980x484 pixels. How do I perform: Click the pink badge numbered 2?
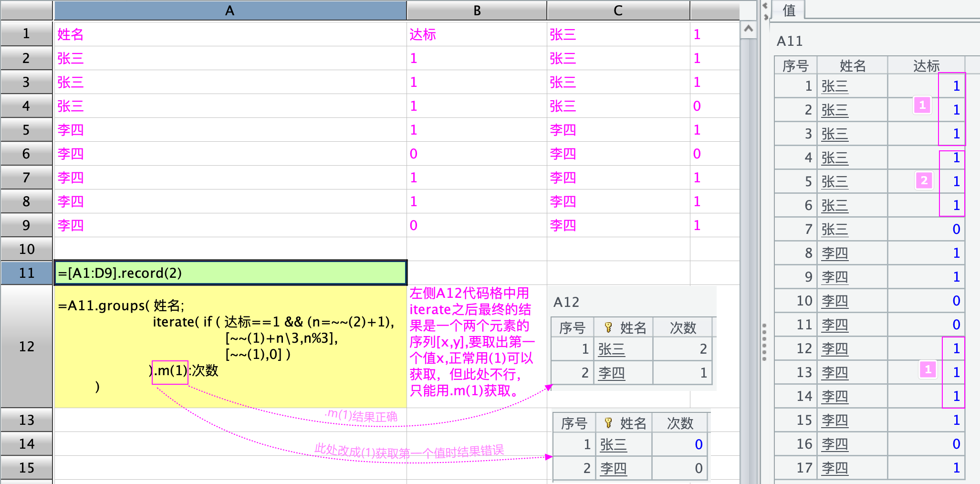[924, 180]
